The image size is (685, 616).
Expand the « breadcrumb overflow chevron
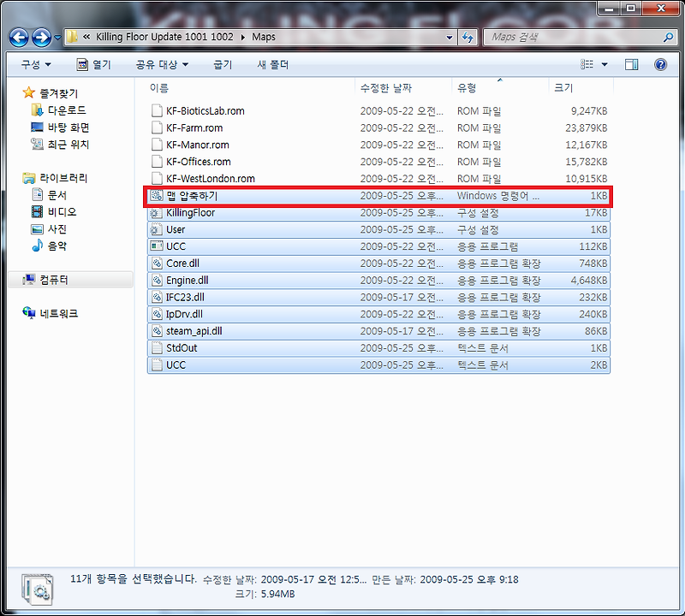tap(86, 37)
